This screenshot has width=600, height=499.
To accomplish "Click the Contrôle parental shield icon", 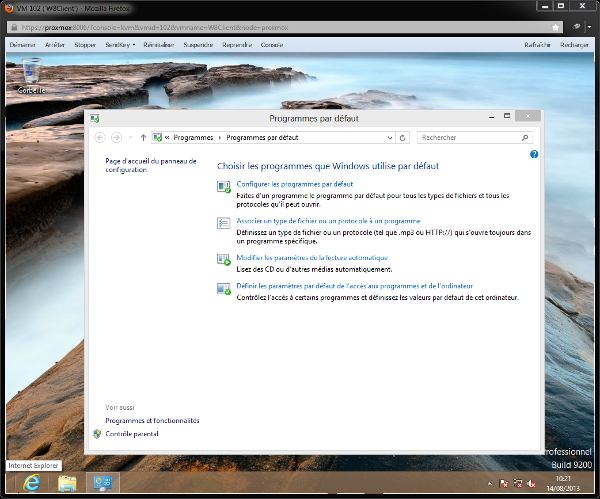I will pyautogui.click(x=97, y=434).
